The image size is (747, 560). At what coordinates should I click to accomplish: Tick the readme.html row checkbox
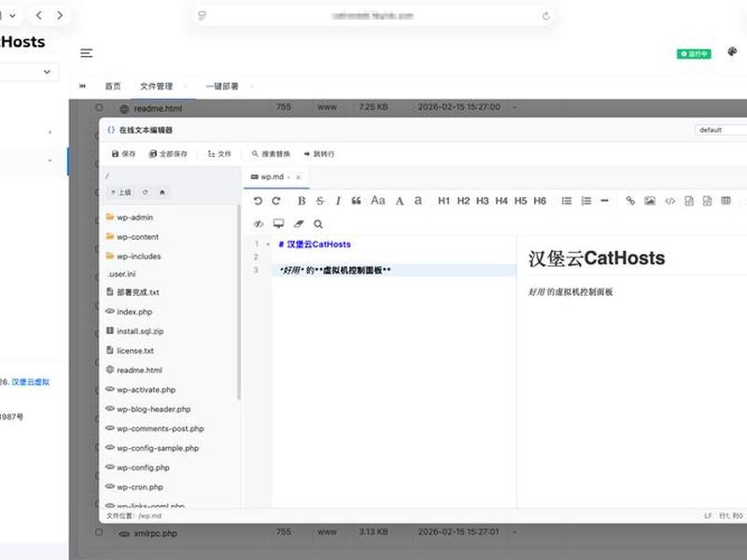(99, 107)
